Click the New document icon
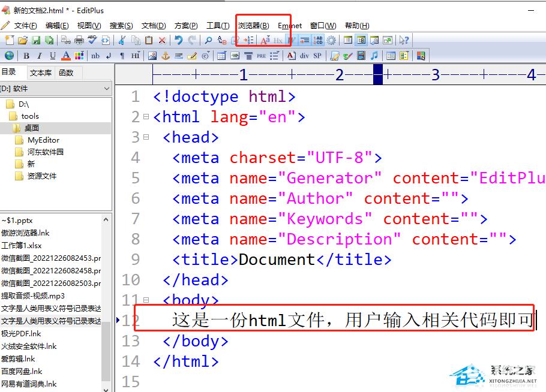This screenshot has height=392, width=546. [x=9, y=40]
